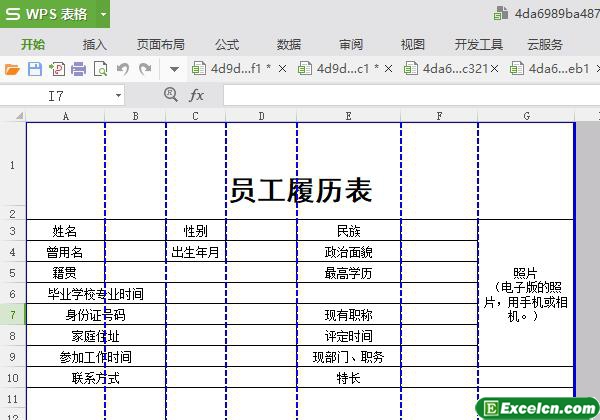600x420 pixels.
Task: Click the cell labeled 身份证号码
Action: (x=96, y=315)
